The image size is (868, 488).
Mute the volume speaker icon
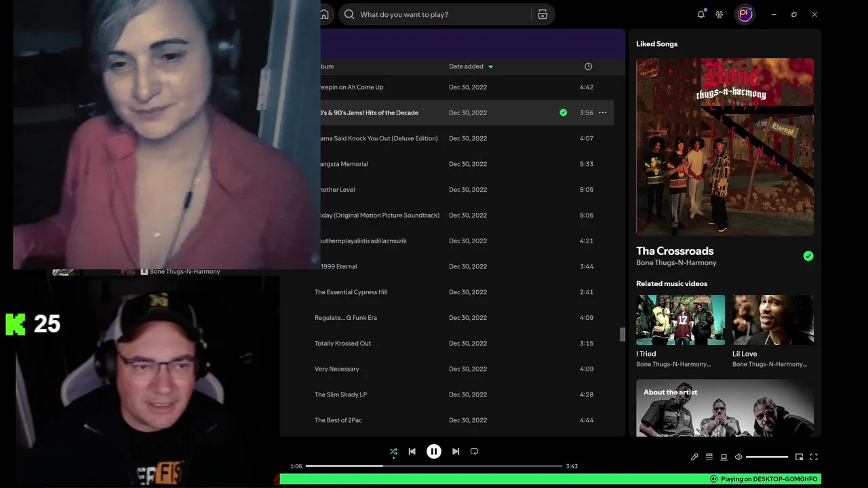(738, 457)
